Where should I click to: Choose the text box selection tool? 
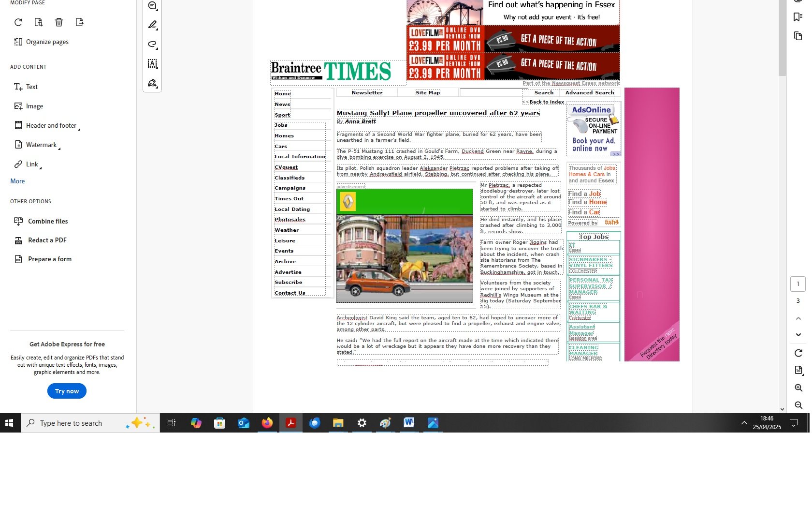(153, 64)
